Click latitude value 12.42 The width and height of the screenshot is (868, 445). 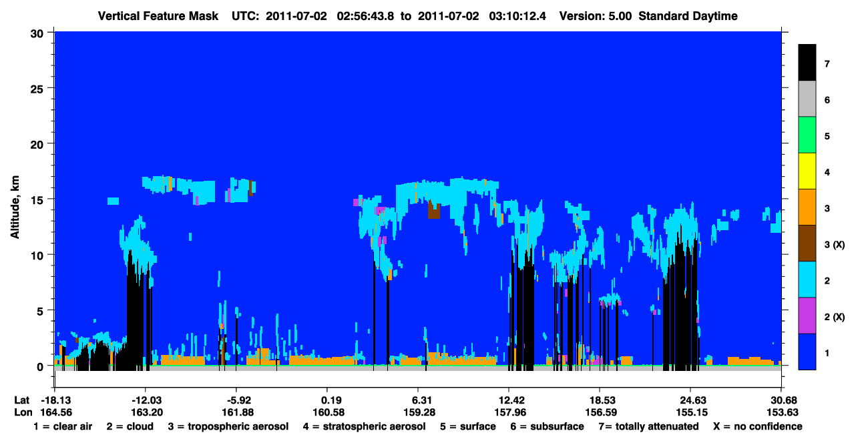(x=509, y=400)
